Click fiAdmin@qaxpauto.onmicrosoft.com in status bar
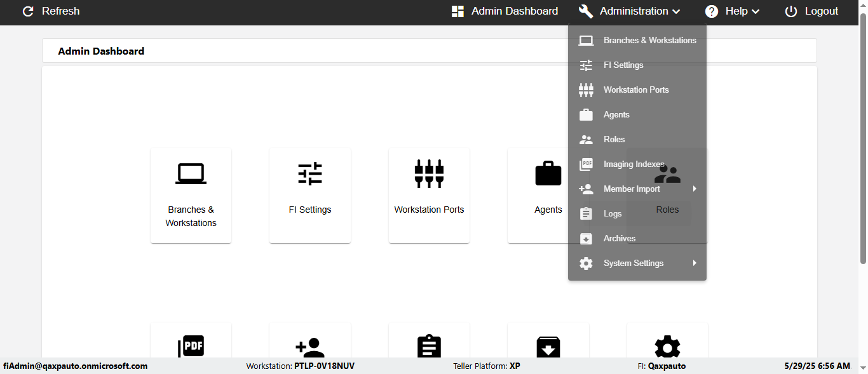The image size is (868, 374). [76, 366]
